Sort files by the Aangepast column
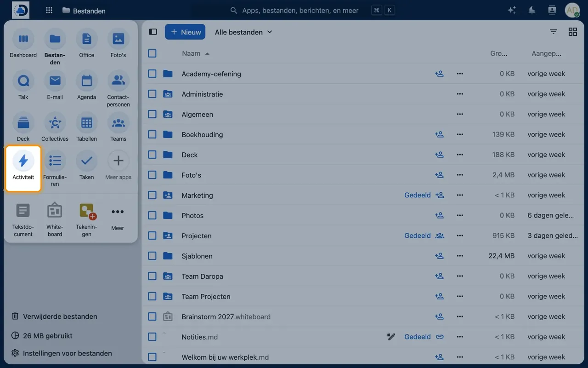 tap(547, 53)
